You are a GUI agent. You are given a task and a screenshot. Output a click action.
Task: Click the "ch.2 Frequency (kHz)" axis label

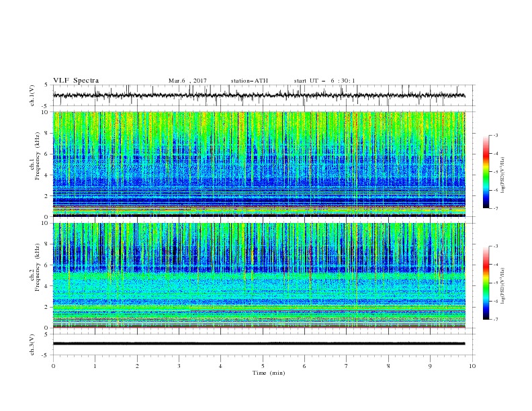tap(35, 275)
